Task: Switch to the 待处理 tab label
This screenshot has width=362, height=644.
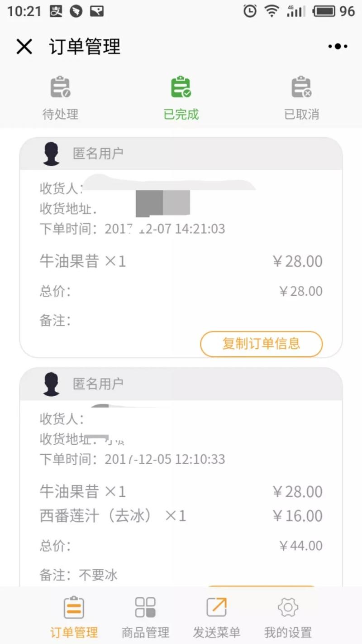Action: pyautogui.click(x=60, y=114)
